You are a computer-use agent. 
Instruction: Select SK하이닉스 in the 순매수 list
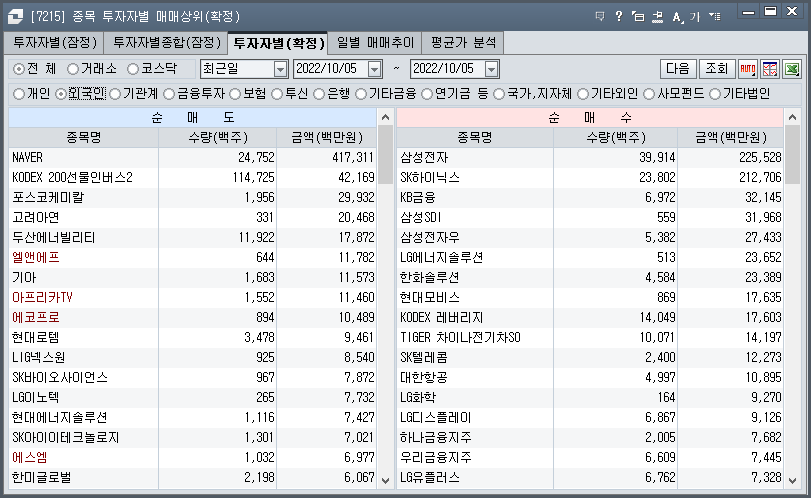pyautogui.click(x=430, y=177)
